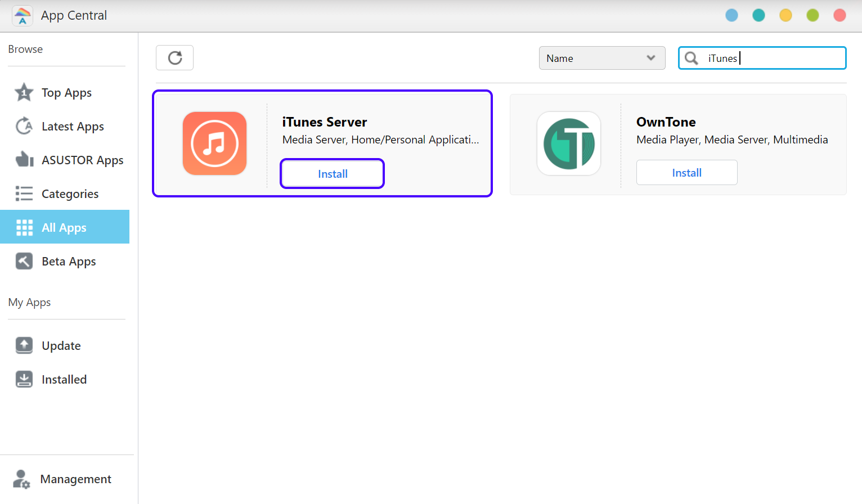Click the OwnTone app icon
Screen dimensions: 862x504
(x=568, y=143)
